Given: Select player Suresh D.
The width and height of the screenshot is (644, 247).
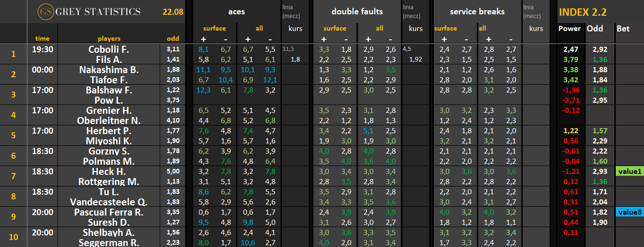Looking at the screenshot, I should [109, 222].
